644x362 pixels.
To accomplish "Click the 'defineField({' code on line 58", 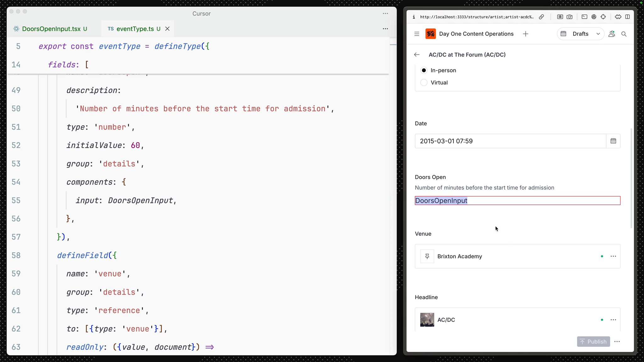I will tap(87, 255).
